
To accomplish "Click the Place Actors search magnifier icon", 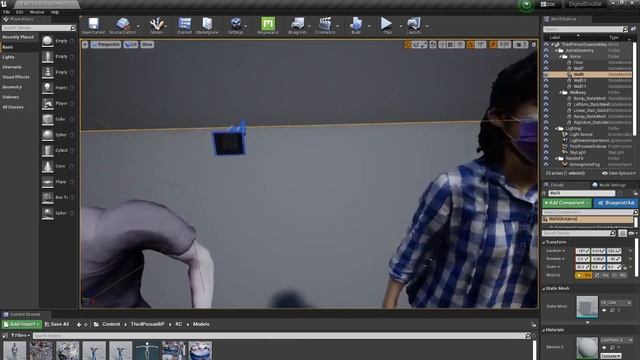I will [x=73, y=28].
